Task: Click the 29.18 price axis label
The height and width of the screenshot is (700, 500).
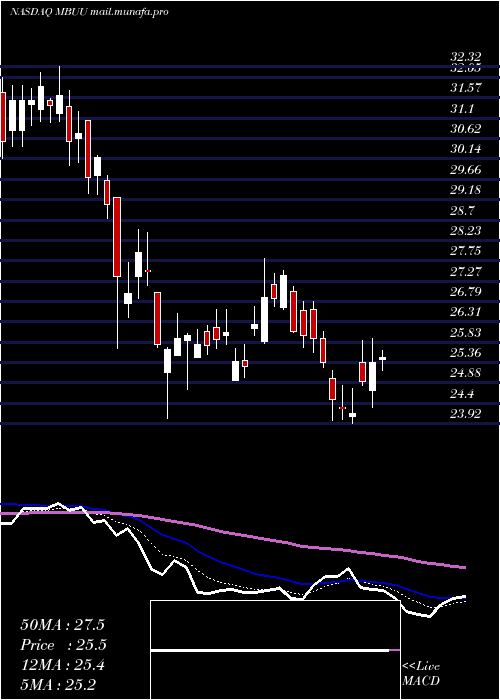Action: [466, 190]
